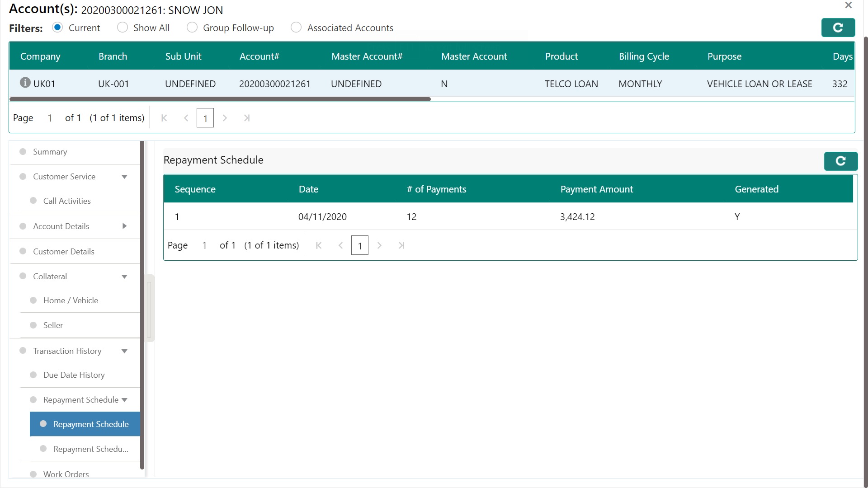868x488 pixels.
Task: Refresh the accounts list with top refresh icon
Action: point(838,28)
